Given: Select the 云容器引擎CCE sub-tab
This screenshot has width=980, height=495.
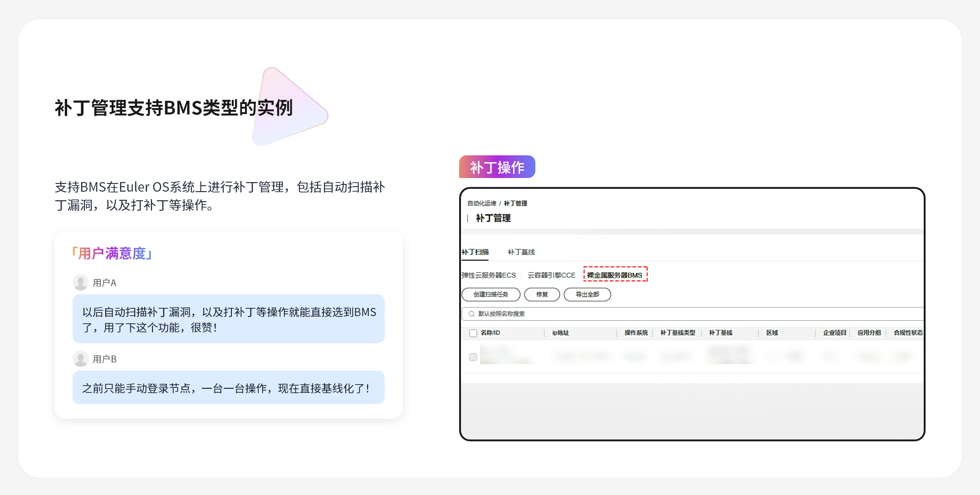Looking at the screenshot, I should click(x=551, y=275).
